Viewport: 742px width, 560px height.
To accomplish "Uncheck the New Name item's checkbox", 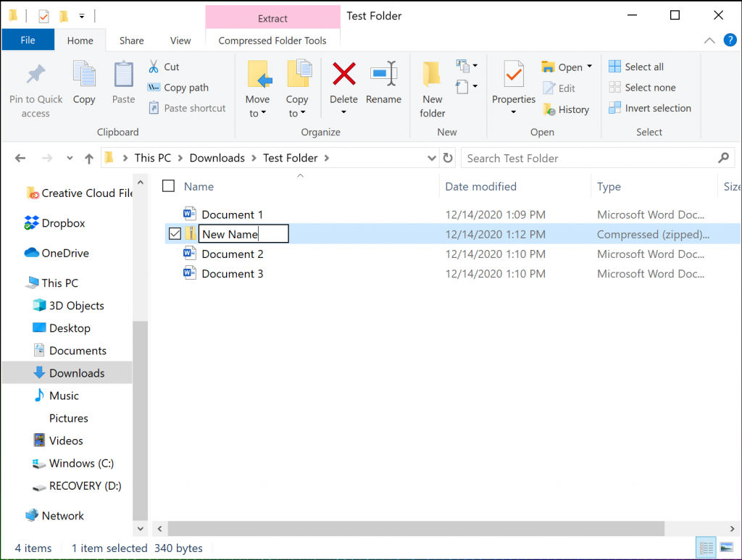I will tap(175, 233).
